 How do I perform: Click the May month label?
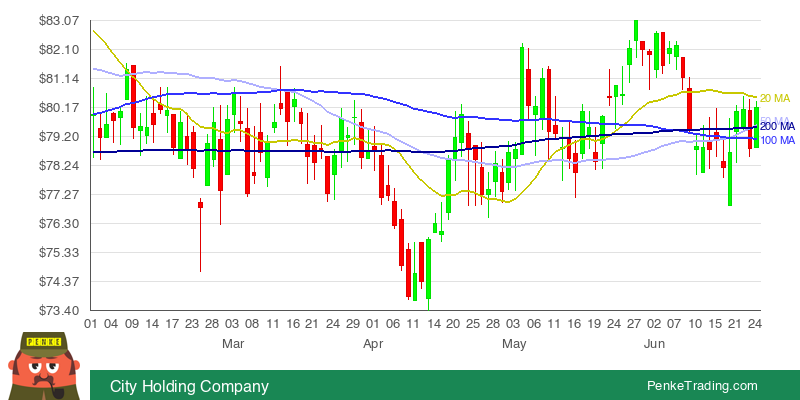coord(514,344)
